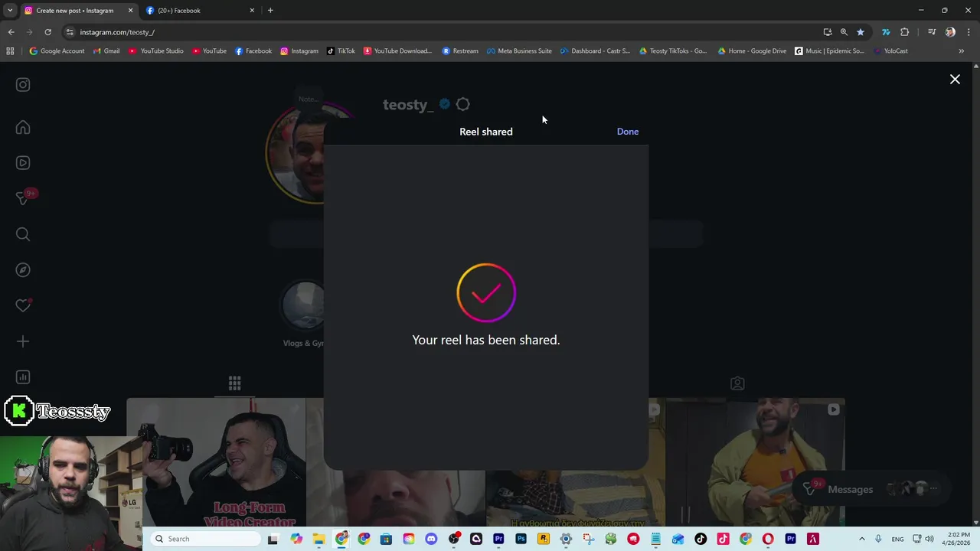Screen dimensions: 980x551
Task: Go to Instagram Home in sidebar
Action: tap(23, 128)
